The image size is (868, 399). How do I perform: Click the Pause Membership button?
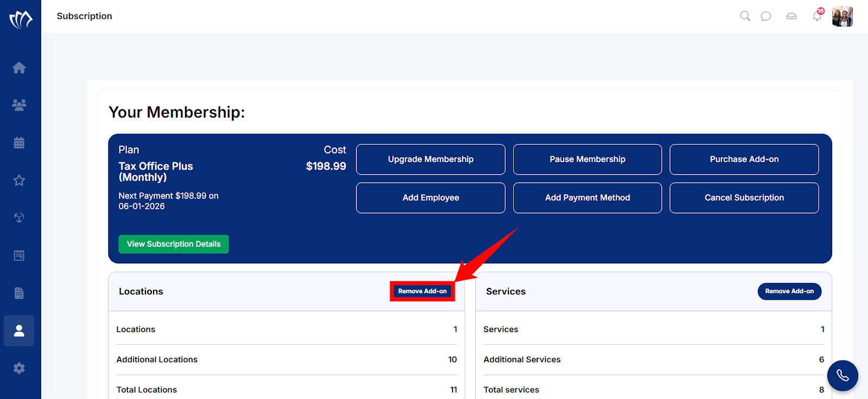click(x=588, y=159)
